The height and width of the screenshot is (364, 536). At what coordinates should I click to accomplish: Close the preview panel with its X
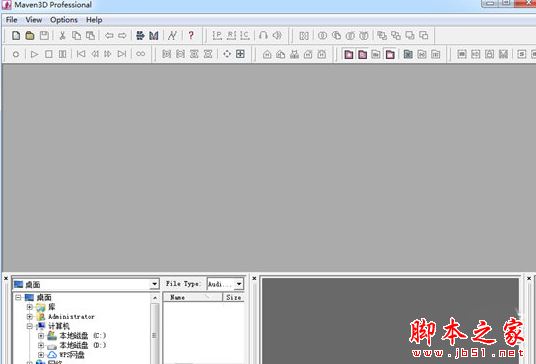click(254, 279)
